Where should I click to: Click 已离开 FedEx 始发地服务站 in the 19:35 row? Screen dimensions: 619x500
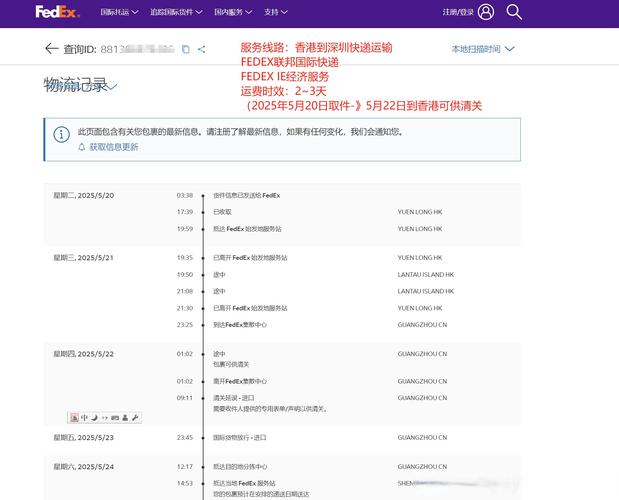coord(250,258)
